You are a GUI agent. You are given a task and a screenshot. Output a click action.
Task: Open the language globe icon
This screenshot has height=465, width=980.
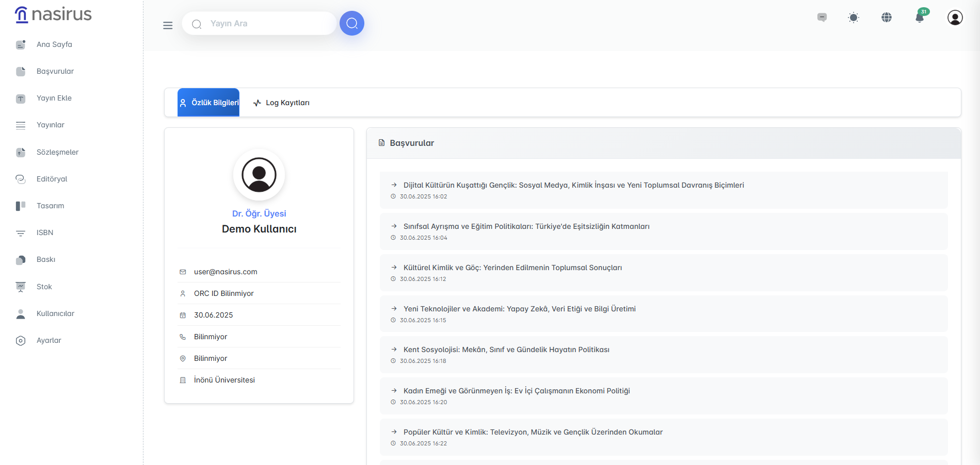[x=886, y=18]
